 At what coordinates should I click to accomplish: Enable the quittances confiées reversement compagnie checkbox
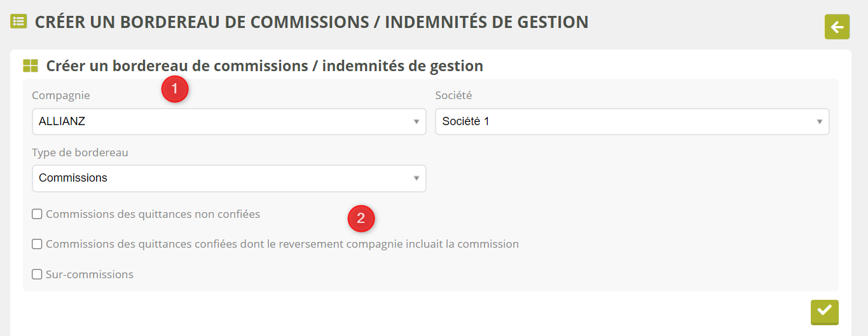[38, 244]
